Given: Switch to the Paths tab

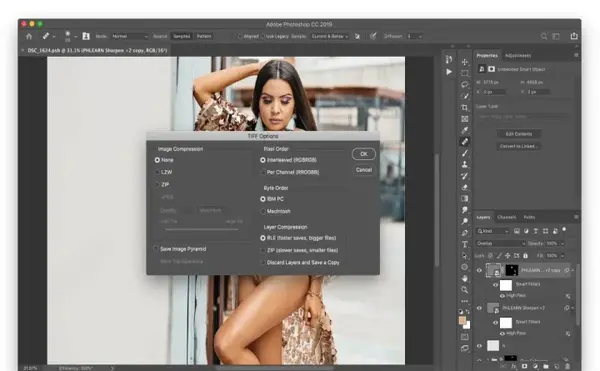Looking at the screenshot, I should [x=529, y=217].
